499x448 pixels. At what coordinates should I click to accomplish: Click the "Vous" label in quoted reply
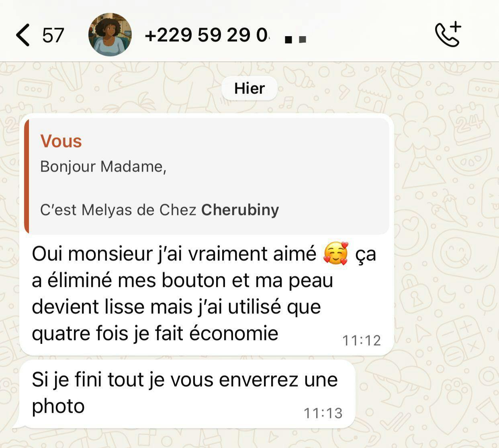pos(61,141)
